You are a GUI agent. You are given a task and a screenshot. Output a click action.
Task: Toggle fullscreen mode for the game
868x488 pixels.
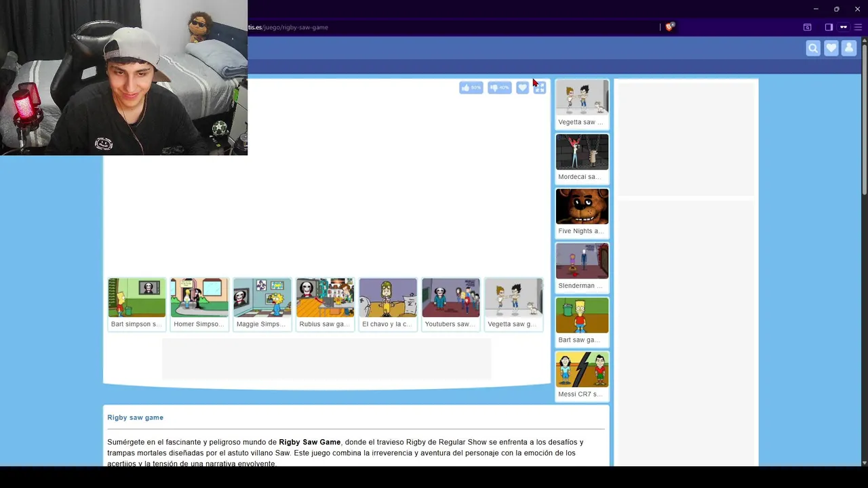point(540,88)
